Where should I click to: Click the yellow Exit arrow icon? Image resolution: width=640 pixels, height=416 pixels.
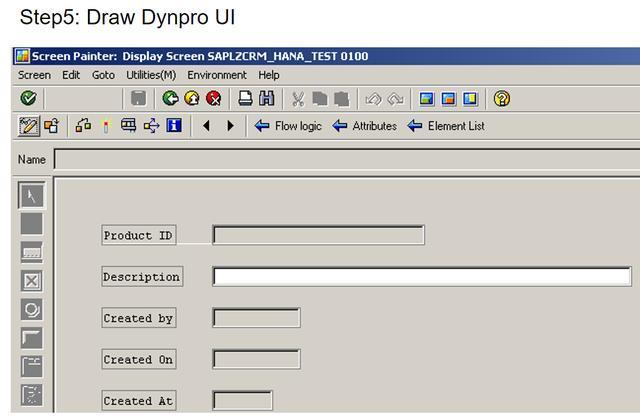pos(192,98)
